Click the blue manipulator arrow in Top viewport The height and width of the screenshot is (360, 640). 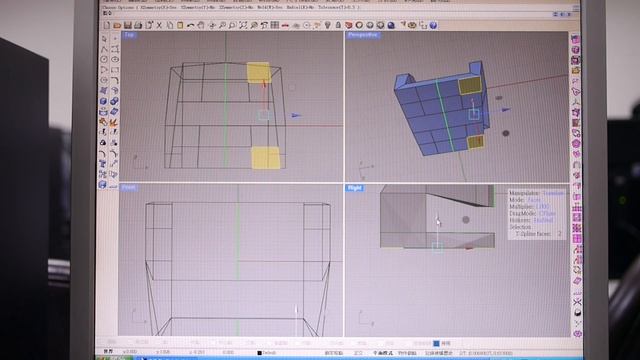(296, 116)
